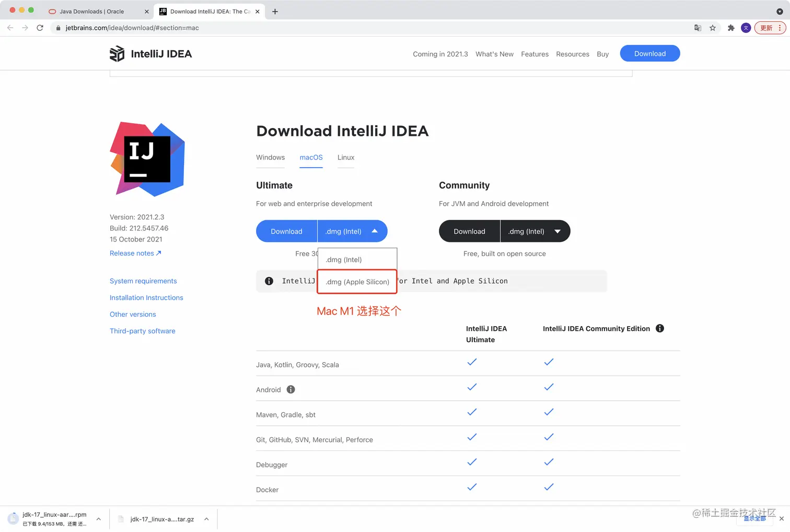Viewport: 790px width, 532px height.
Task: Open the Google Translate icon in address bar
Action: tap(698, 28)
